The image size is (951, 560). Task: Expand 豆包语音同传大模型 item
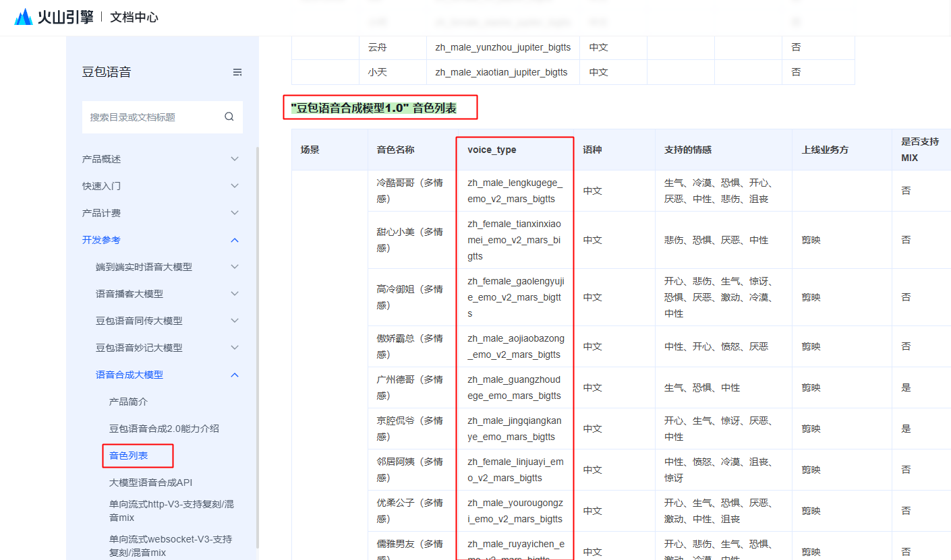[x=167, y=321]
